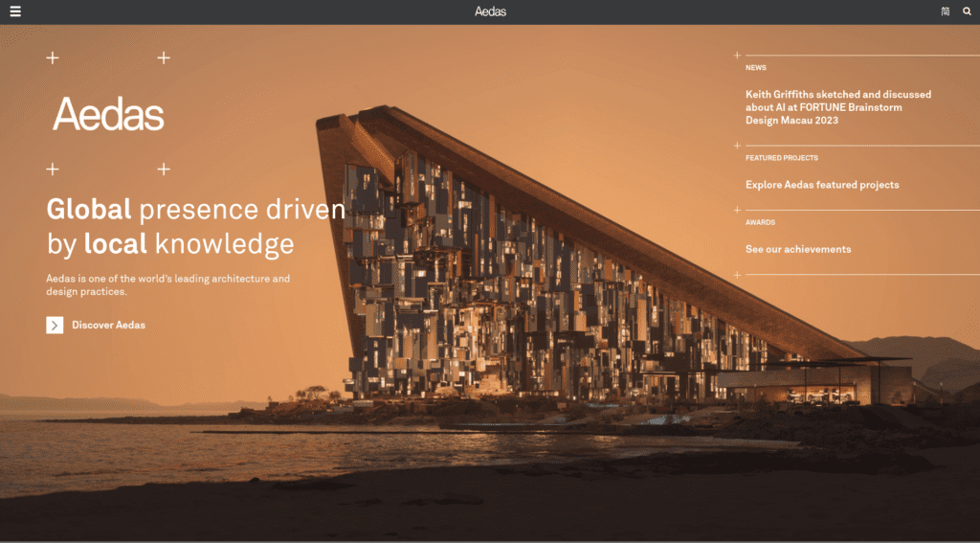Screen dimensions: 980x543
Task: Click the search magnifier icon
Action: [967, 11]
